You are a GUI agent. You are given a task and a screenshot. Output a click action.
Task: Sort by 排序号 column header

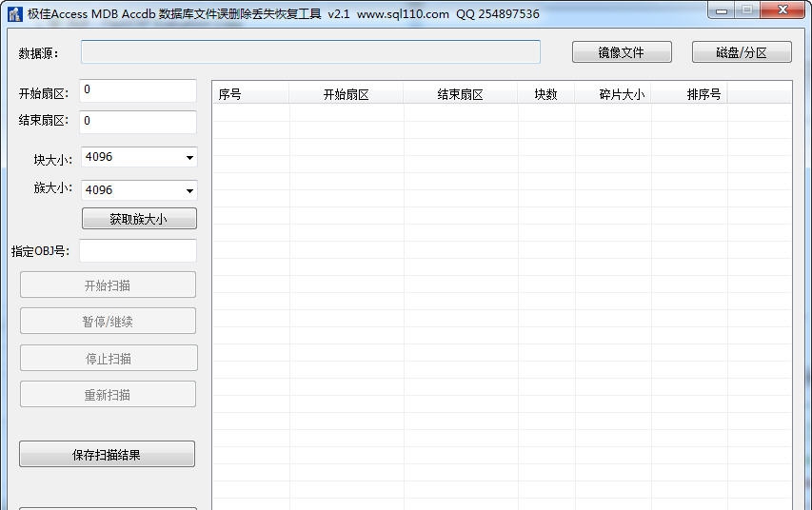pyautogui.click(x=689, y=94)
